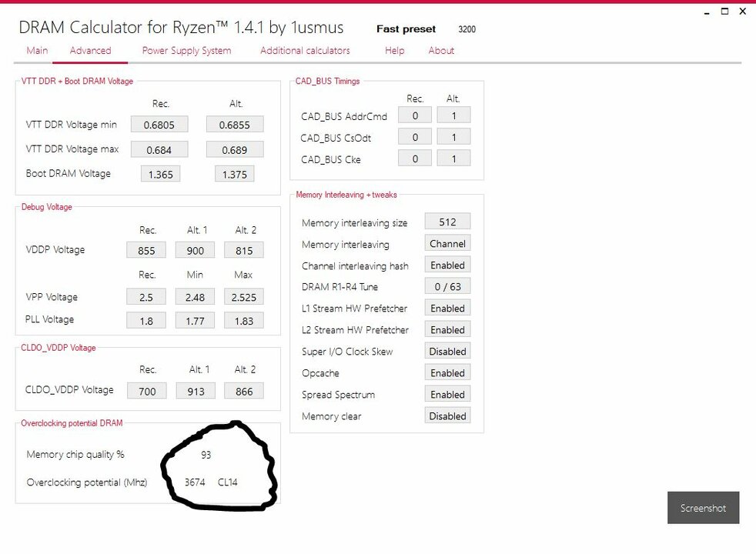Screen dimensions: 756x554
Task: Close the DRAM Calculator window
Action: click(x=743, y=11)
